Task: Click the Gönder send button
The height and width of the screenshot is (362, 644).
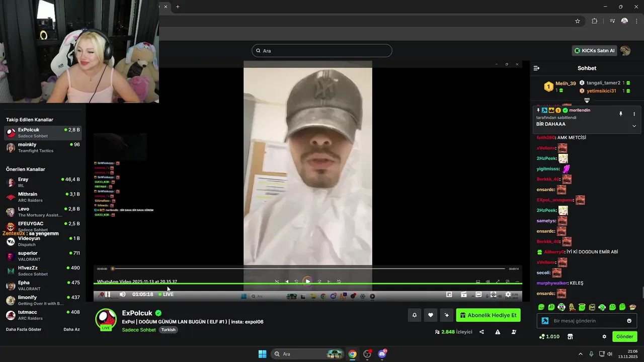Action: click(625, 336)
